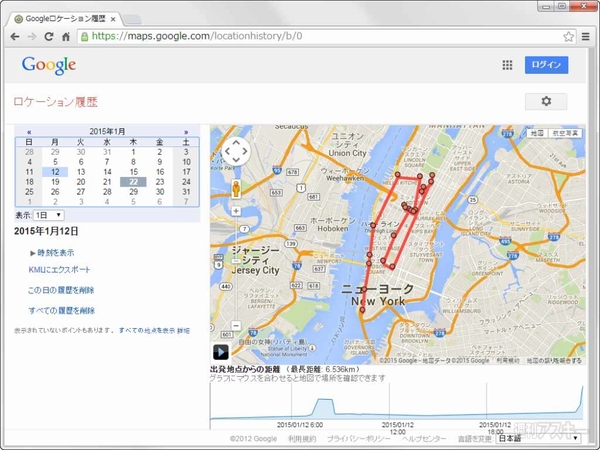The width and height of the screenshot is (600, 450).
Task: Open language dropdown 日本語
Action: click(538, 437)
